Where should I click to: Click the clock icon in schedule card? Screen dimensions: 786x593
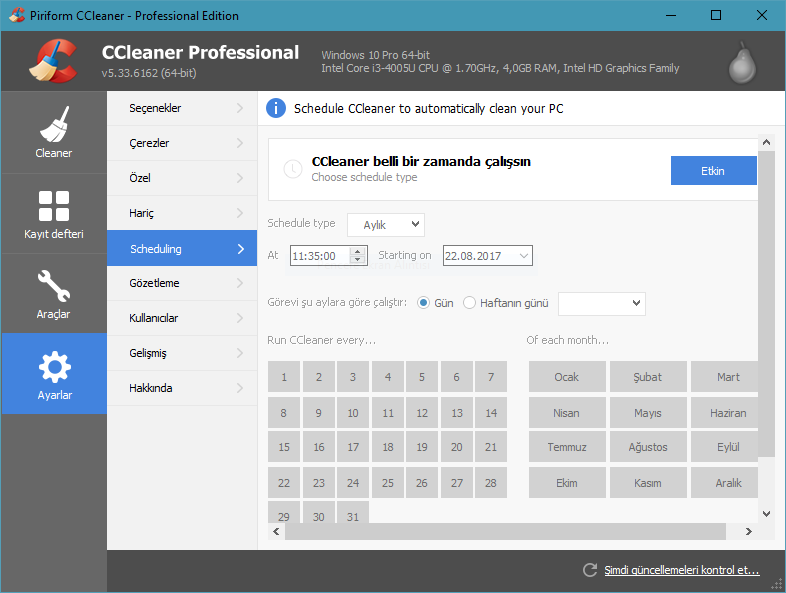(x=293, y=169)
